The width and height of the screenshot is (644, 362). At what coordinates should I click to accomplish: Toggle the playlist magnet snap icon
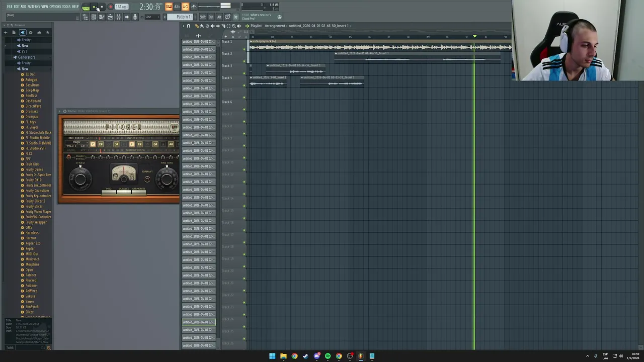(x=188, y=26)
